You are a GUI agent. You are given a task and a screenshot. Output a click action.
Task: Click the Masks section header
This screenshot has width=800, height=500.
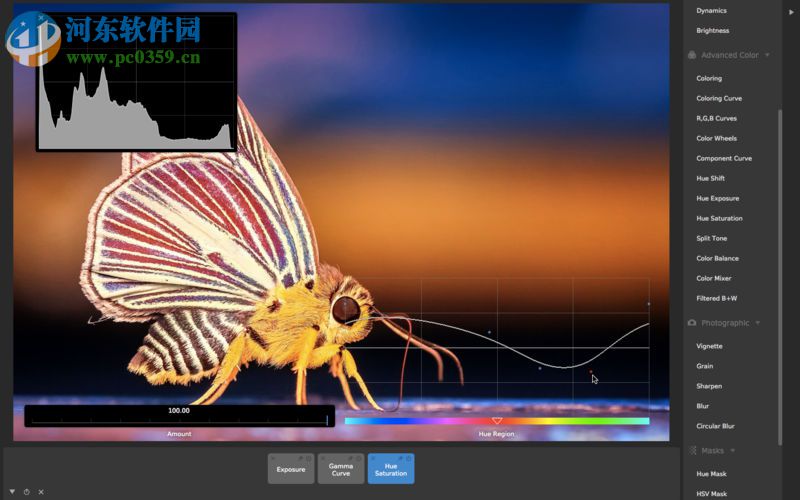pos(712,450)
